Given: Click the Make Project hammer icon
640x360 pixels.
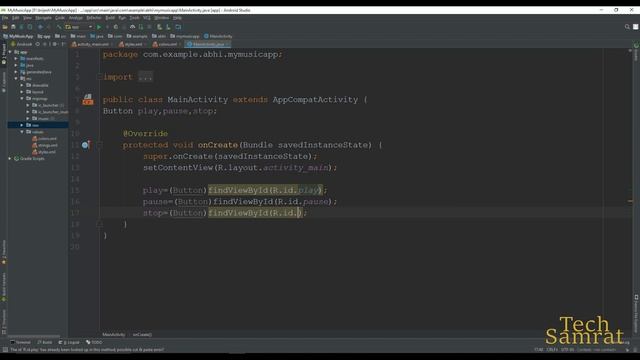Looking at the screenshot, I should click(59, 27).
